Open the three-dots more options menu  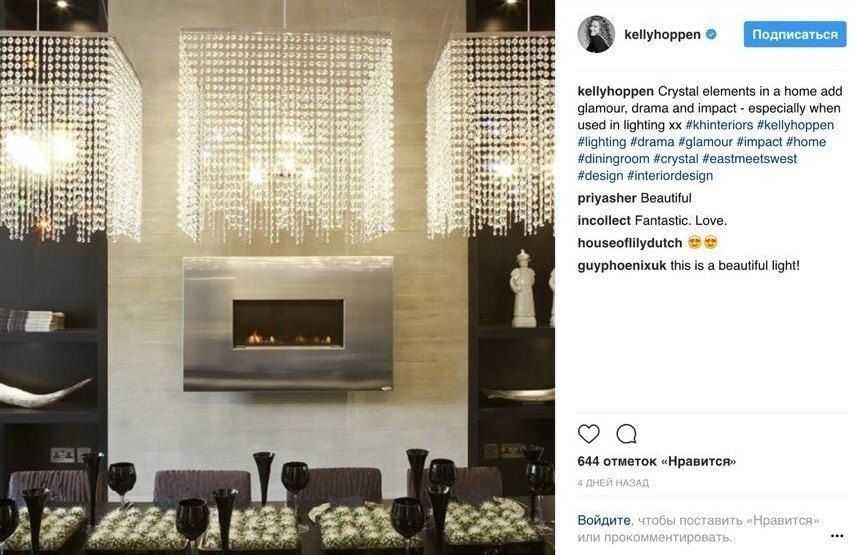tap(837, 536)
